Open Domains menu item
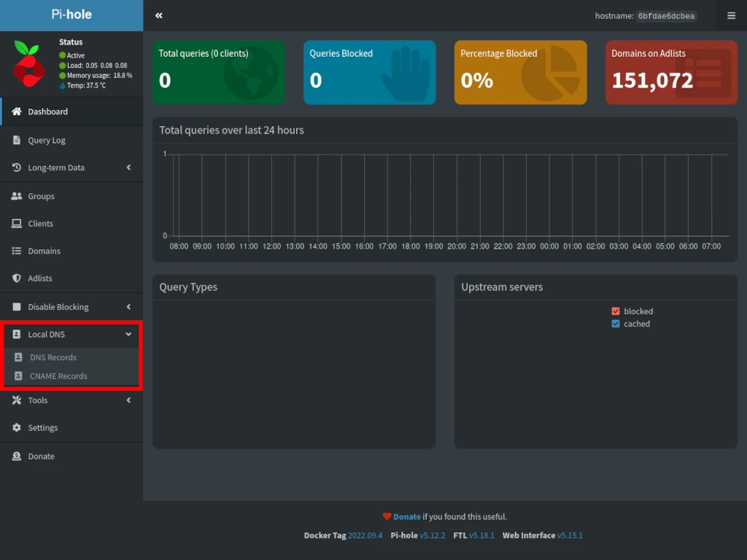This screenshot has height=560, width=747. (71, 251)
